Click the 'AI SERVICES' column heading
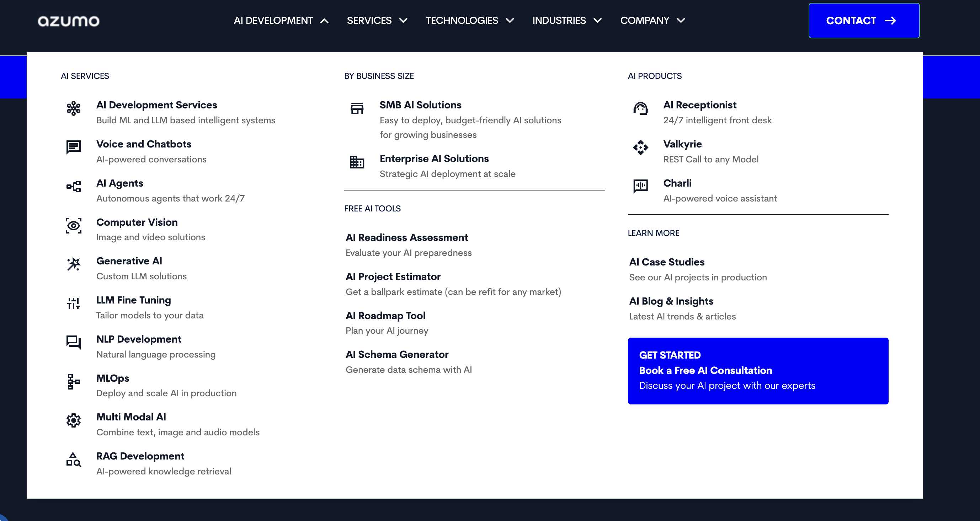The height and width of the screenshot is (521, 980). (x=85, y=76)
